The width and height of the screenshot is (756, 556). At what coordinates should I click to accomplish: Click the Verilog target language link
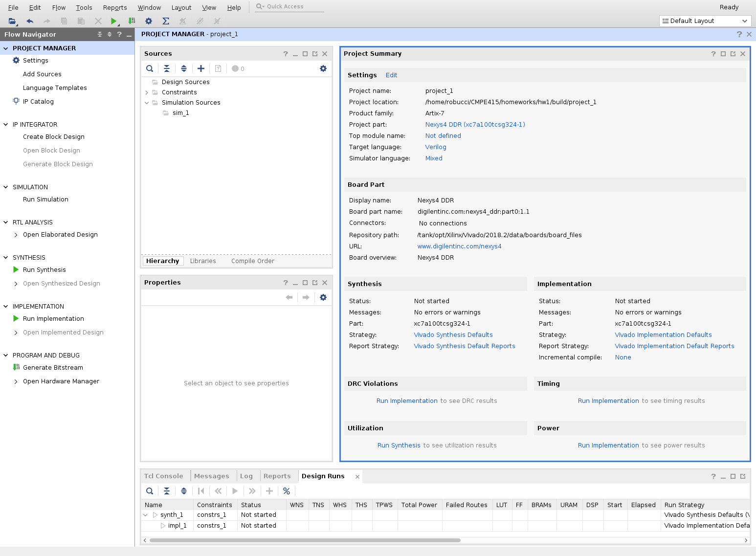(x=436, y=147)
